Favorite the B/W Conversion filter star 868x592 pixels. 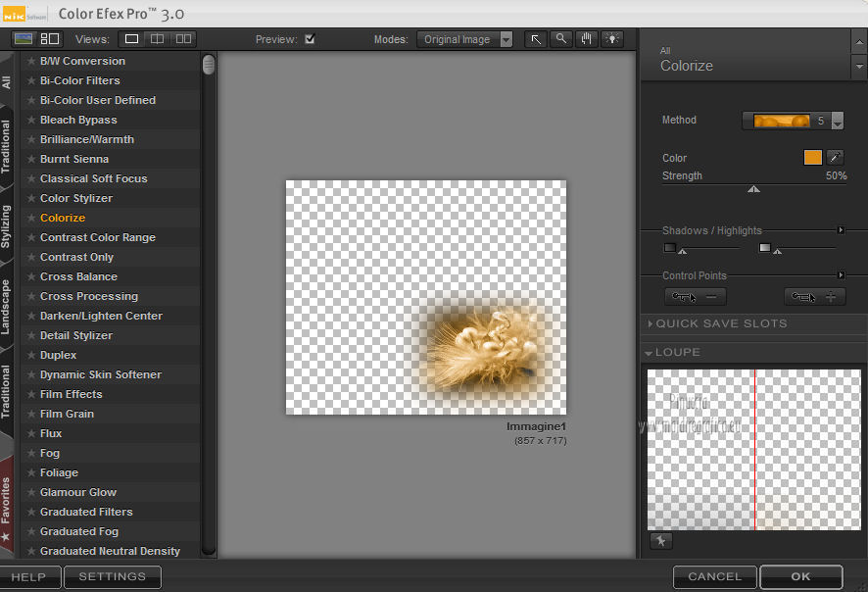[31, 61]
